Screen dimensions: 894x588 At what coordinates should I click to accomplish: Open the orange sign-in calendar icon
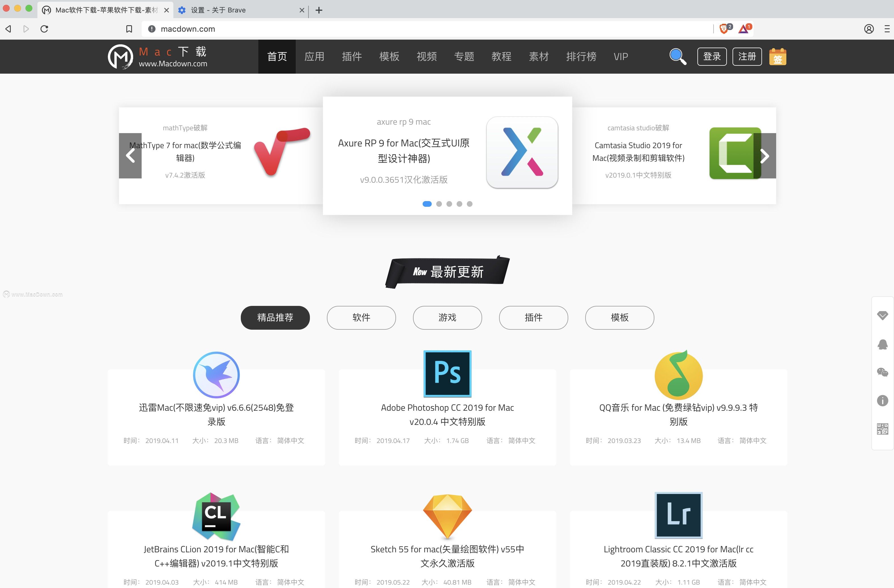(777, 57)
